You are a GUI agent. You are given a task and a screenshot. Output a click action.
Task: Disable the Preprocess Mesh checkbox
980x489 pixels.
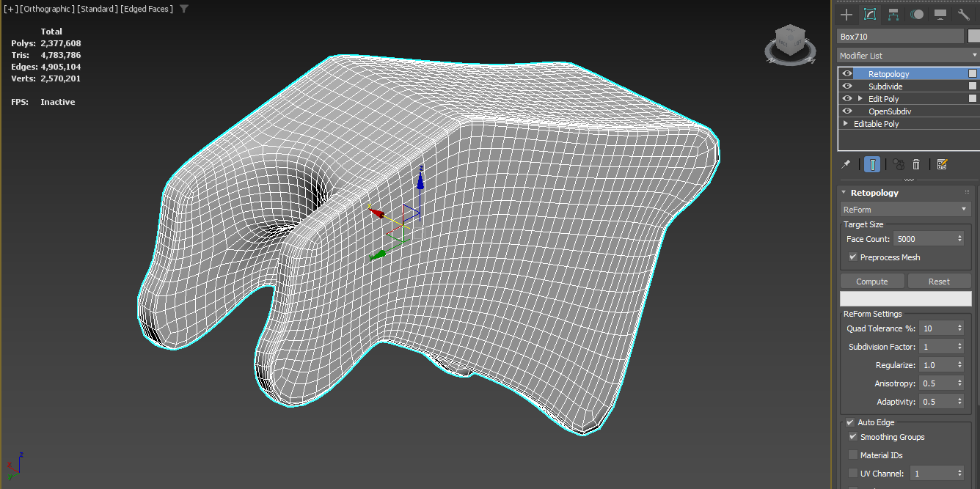pyautogui.click(x=852, y=257)
